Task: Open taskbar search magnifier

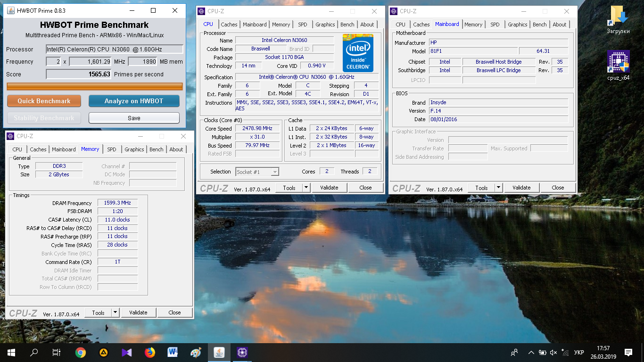Action: pos(34,352)
